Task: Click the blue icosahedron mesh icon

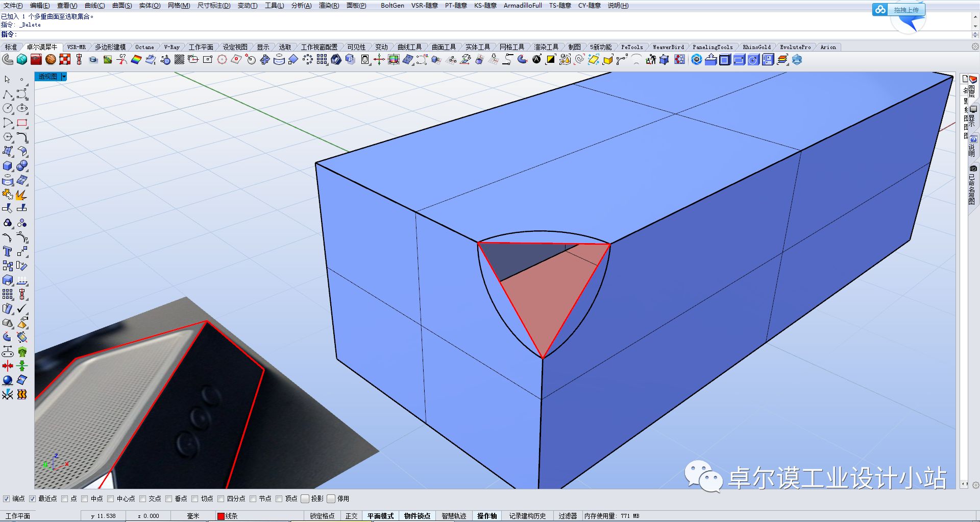Action: point(797,60)
